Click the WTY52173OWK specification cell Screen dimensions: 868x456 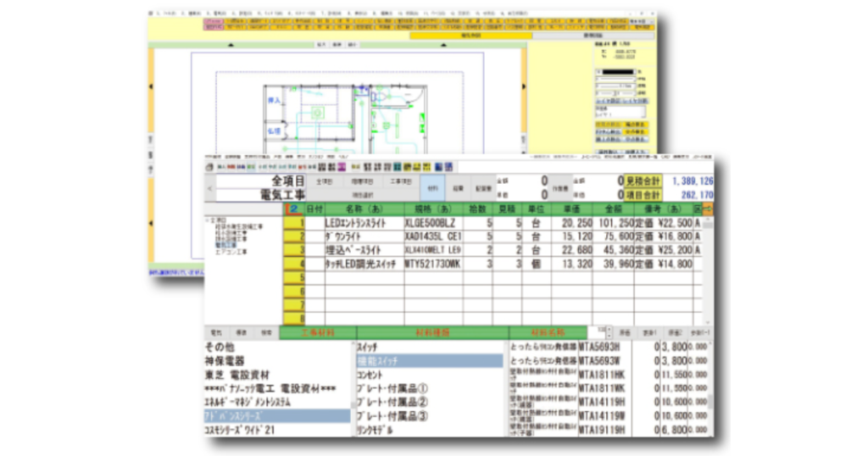433,264
